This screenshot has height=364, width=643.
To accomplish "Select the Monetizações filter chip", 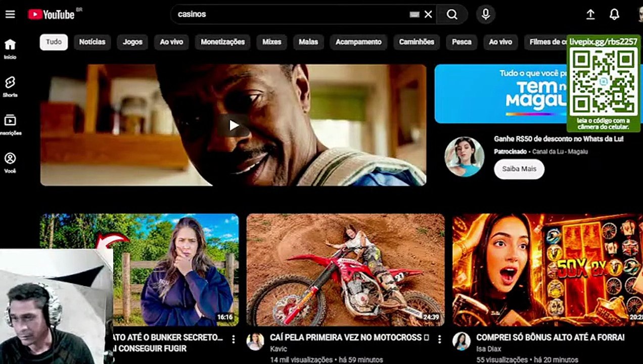I will point(222,42).
